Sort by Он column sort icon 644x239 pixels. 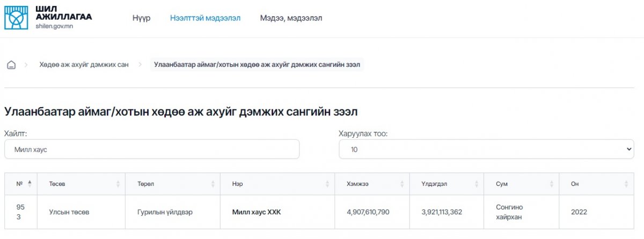pos(626,184)
